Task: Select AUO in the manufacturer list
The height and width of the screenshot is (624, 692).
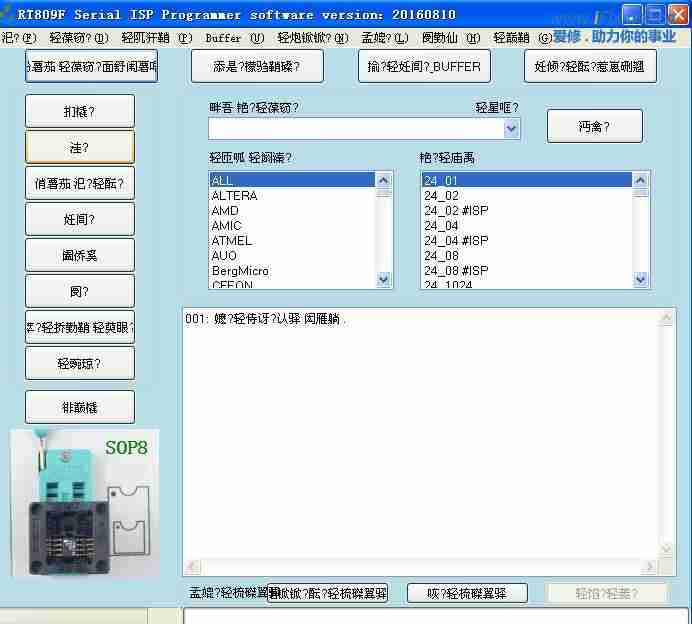Action: [292, 256]
